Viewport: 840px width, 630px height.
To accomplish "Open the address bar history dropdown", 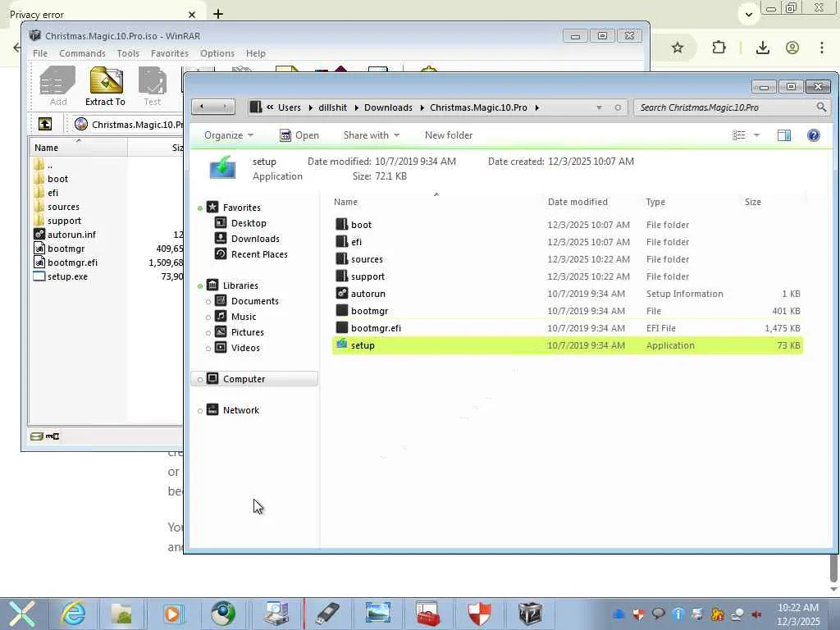I will [x=599, y=107].
